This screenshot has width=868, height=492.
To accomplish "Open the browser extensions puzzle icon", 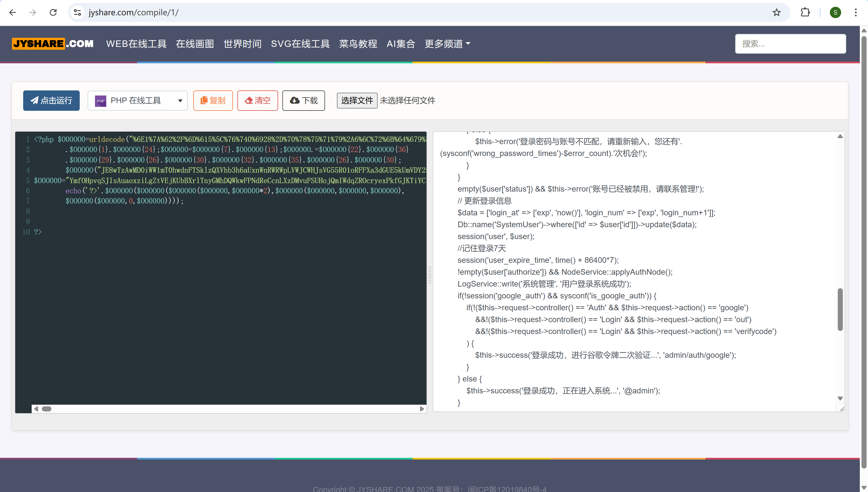I will (805, 12).
